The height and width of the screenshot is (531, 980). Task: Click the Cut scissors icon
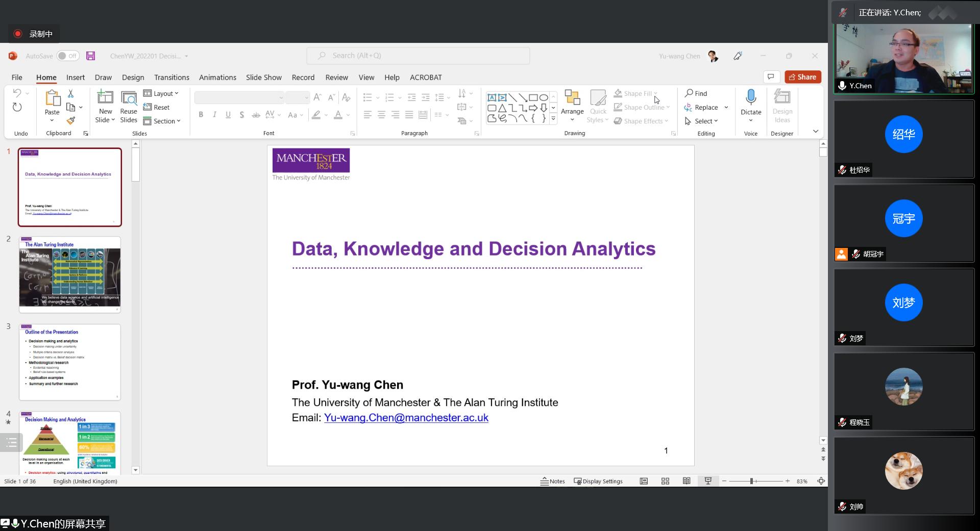pos(71,93)
